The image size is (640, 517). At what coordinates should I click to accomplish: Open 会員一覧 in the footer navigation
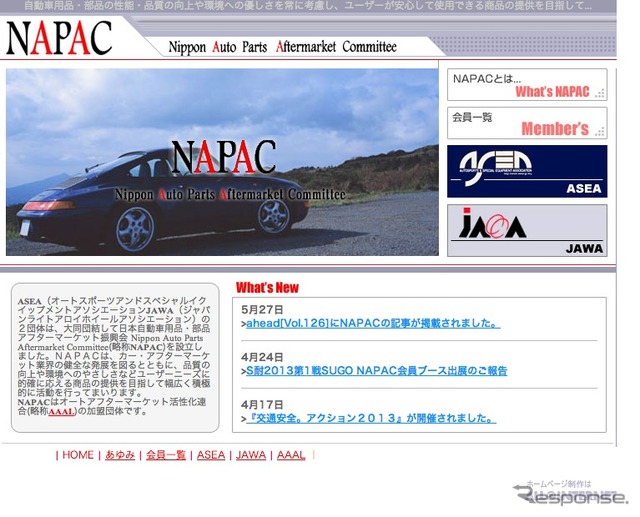166,455
